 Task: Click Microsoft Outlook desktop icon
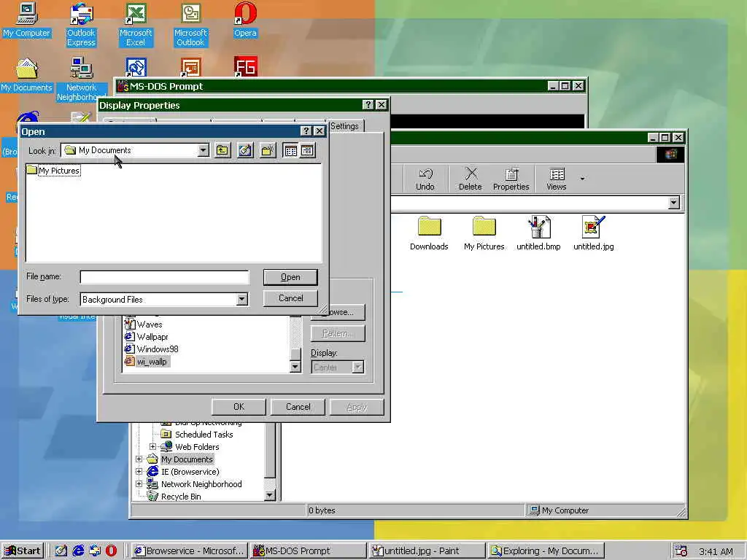pyautogui.click(x=190, y=25)
